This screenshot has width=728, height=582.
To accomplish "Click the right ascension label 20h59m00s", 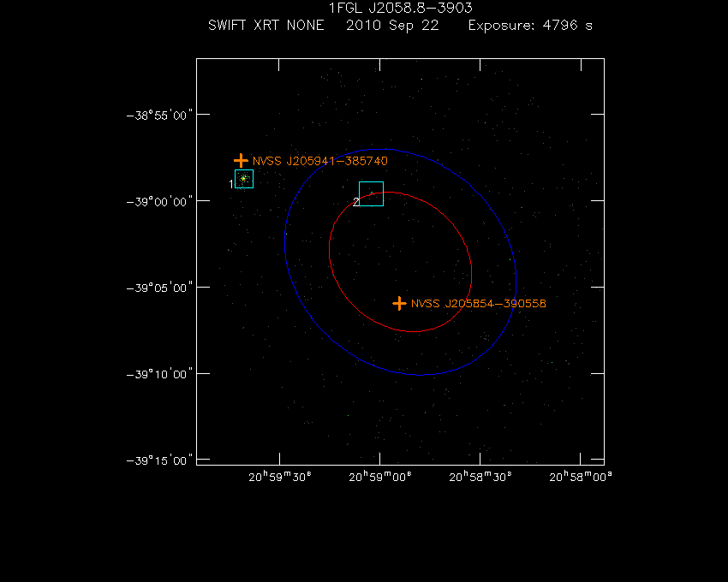I will click(x=380, y=477).
